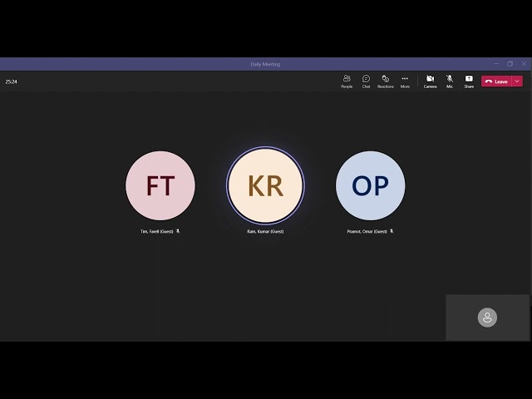Share your screen content
Screen dimensions: 532x399
point(469,81)
